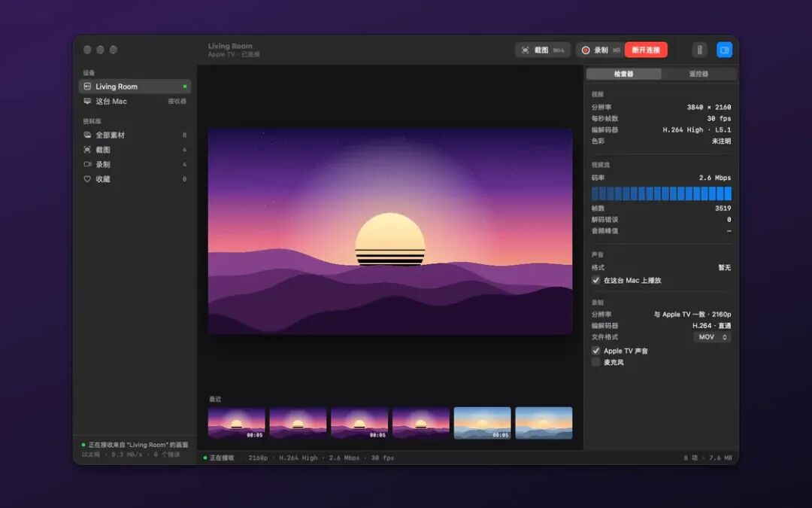Start recording with the toolbar 录制 button
The height and width of the screenshot is (508, 812).
point(600,50)
